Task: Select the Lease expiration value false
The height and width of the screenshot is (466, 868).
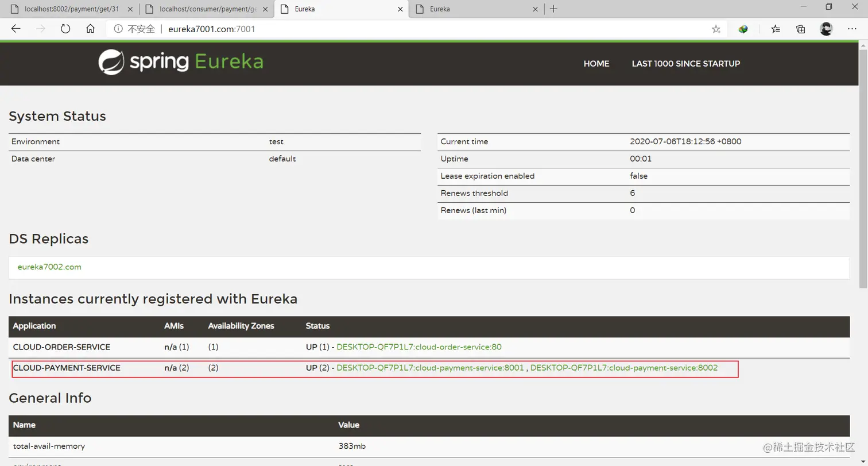Action: coord(638,176)
